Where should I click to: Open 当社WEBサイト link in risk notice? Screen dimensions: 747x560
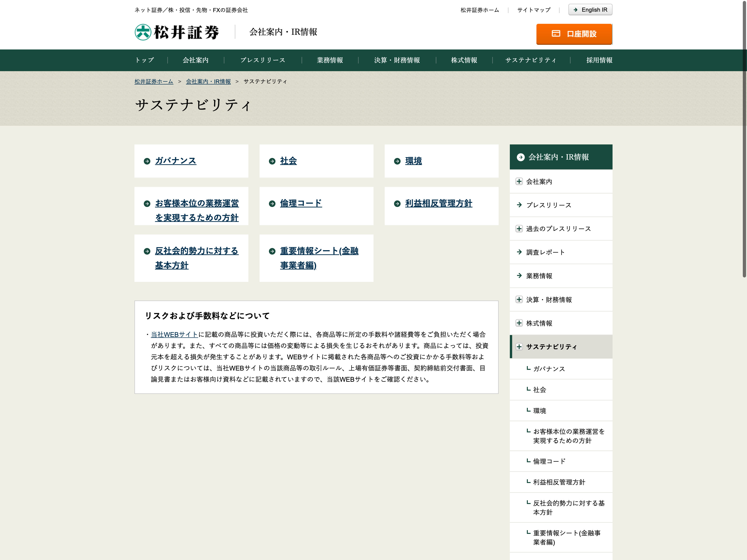click(174, 335)
